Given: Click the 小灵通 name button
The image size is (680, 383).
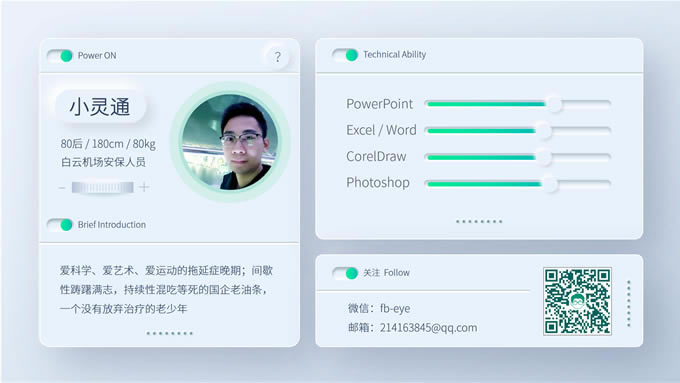Looking at the screenshot, I should pyautogui.click(x=100, y=107).
